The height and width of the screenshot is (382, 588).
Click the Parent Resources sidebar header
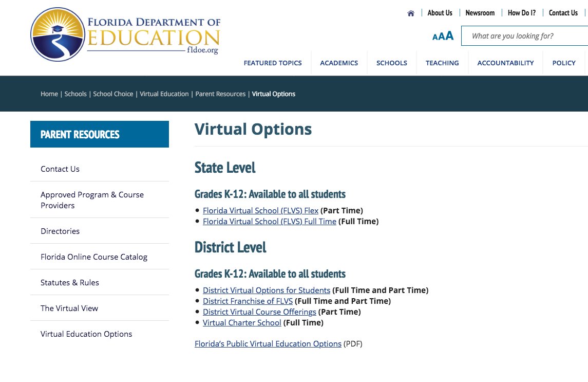pyautogui.click(x=100, y=134)
